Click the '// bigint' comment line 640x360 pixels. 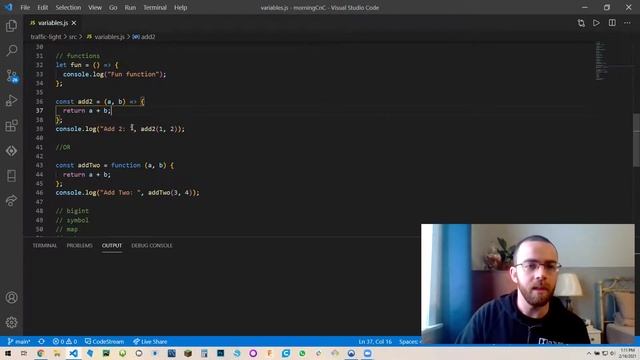72,211
